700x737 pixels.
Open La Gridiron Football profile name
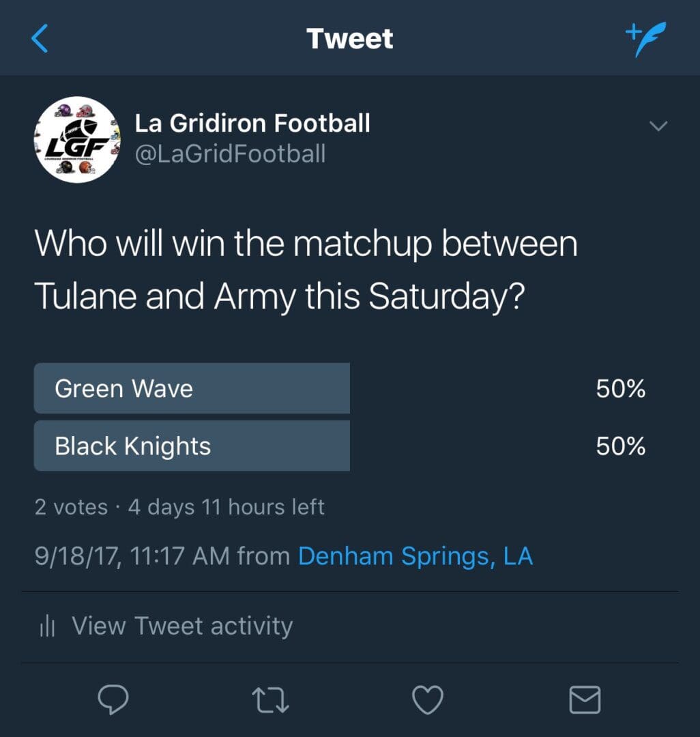pyautogui.click(x=252, y=123)
